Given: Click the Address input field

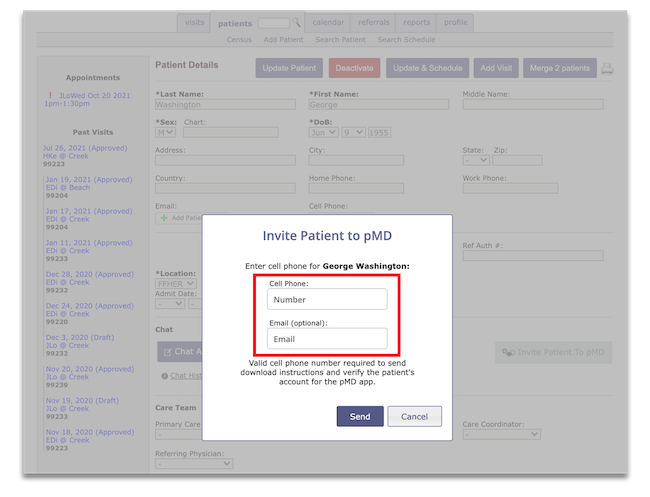Looking at the screenshot, I should click(x=226, y=160).
